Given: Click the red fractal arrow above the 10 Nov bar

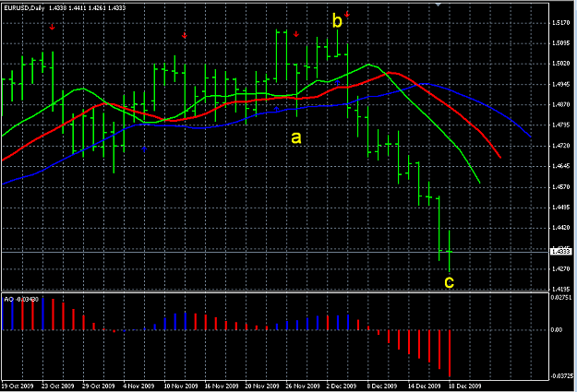Looking at the screenshot, I should coord(185,35).
